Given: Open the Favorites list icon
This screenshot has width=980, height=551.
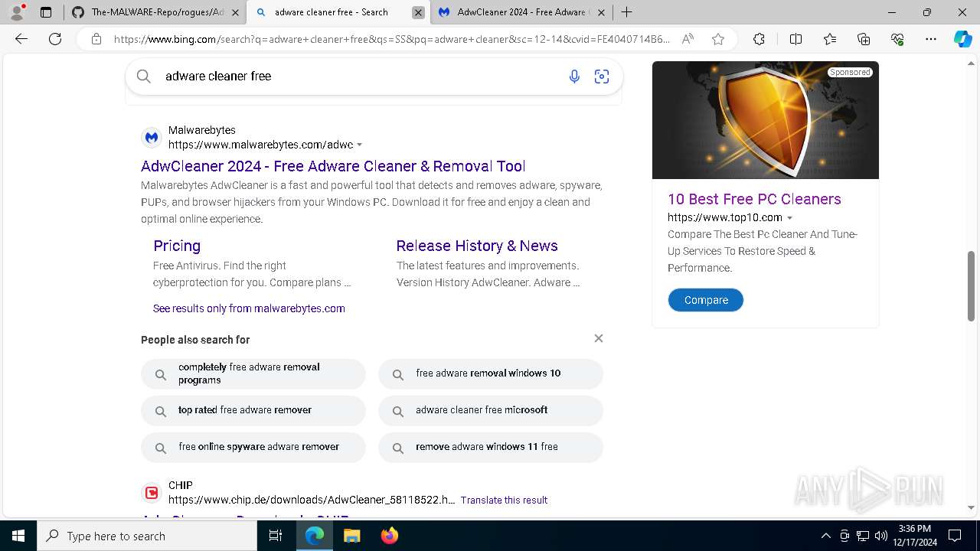Looking at the screenshot, I should click(830, 39).
